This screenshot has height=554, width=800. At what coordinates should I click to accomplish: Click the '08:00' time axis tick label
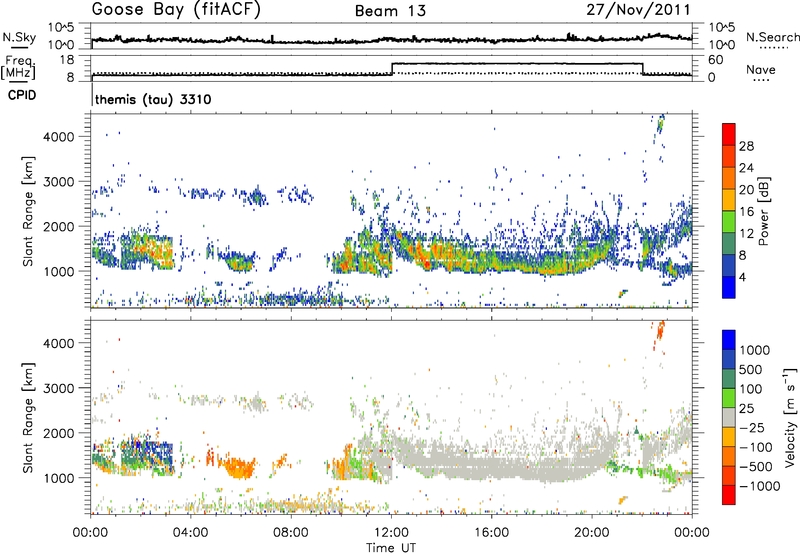click(291, 533)
